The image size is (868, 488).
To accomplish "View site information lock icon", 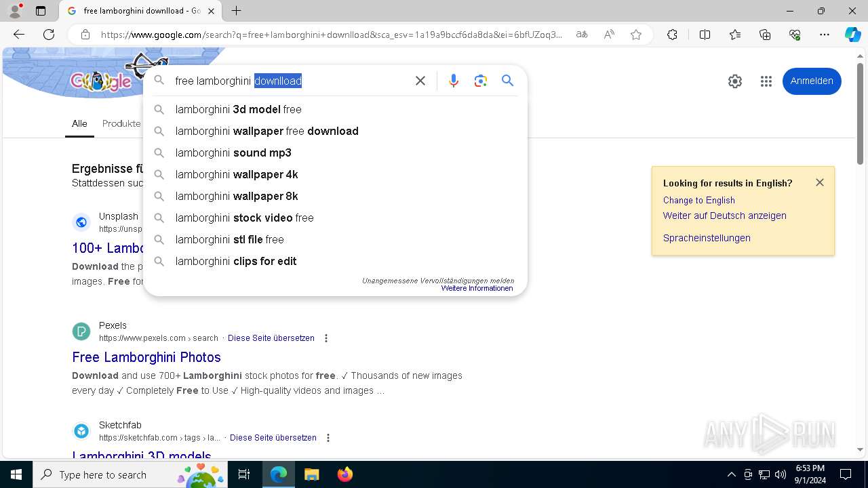I will pyautogui.click(x=85, y=35).
